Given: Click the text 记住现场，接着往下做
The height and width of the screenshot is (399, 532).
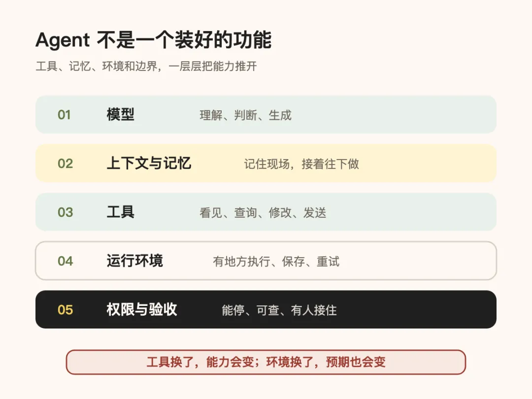Looking at the screenshot, I should [301, 164].
